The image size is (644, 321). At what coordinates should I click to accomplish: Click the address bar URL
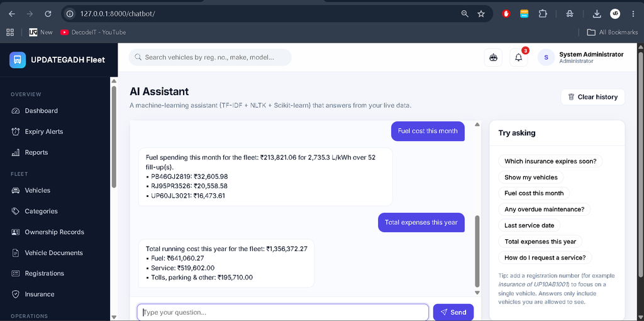[x=118, y=14]
